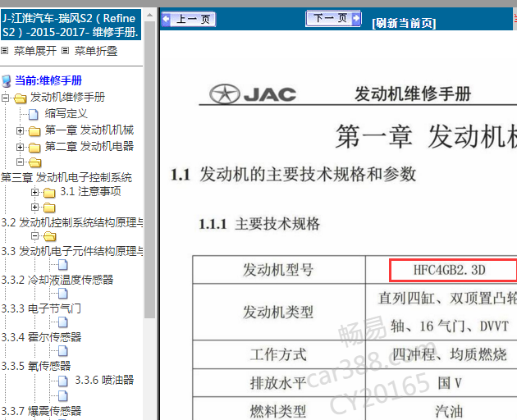Click the 发动机维修手册 folder icon

tap(21, 98)
